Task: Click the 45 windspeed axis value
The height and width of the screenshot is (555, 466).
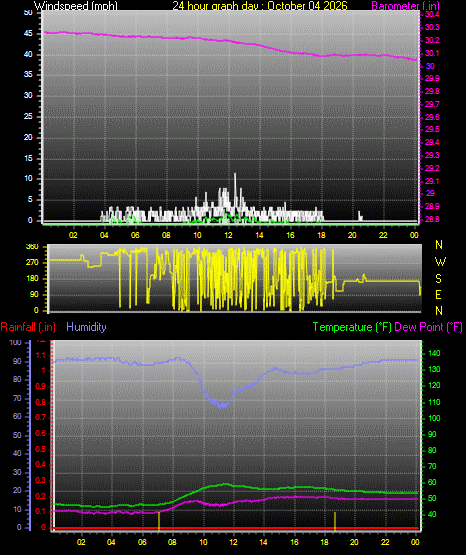Action: pyautogui.click(x=28, y=33)
